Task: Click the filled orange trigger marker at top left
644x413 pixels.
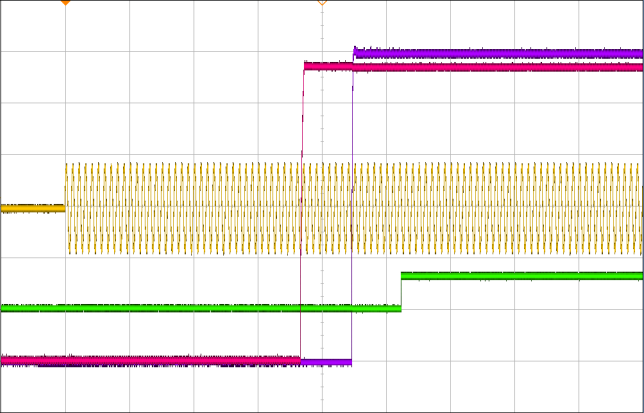Action: [x=65, y=3]
